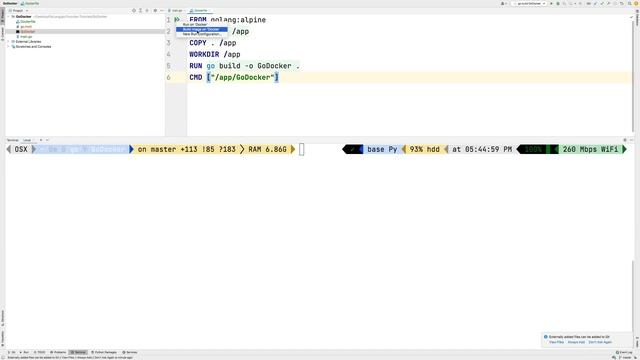Open the Run tool window tab

[24, 352]
